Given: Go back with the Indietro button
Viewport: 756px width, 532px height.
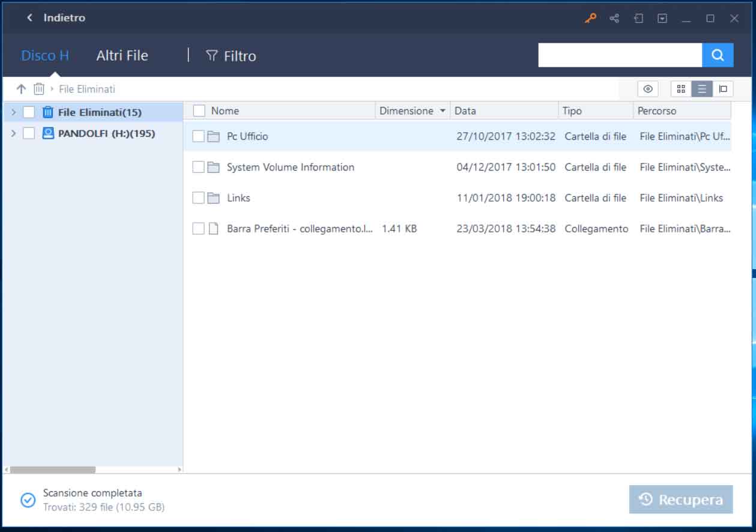Looking at the screenshot, I should point(56,18).
